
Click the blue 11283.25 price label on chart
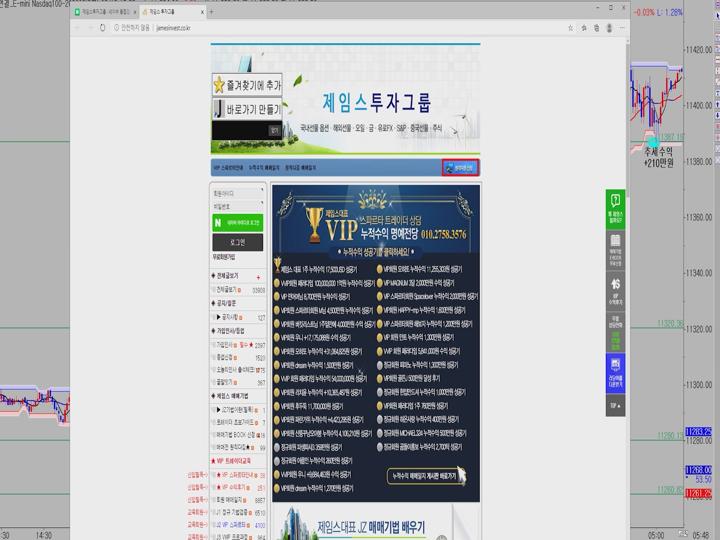point(698,432)
